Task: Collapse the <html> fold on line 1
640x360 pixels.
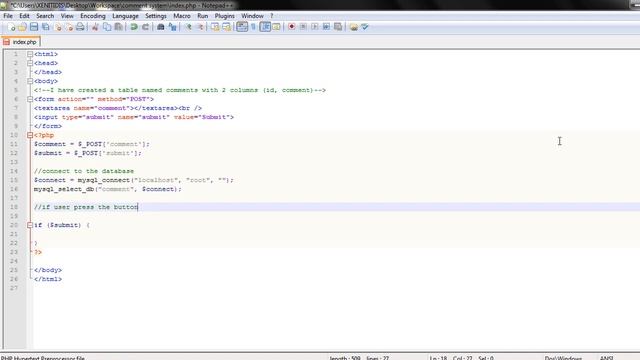Action: pyautogui.click(x=30, y=54)
